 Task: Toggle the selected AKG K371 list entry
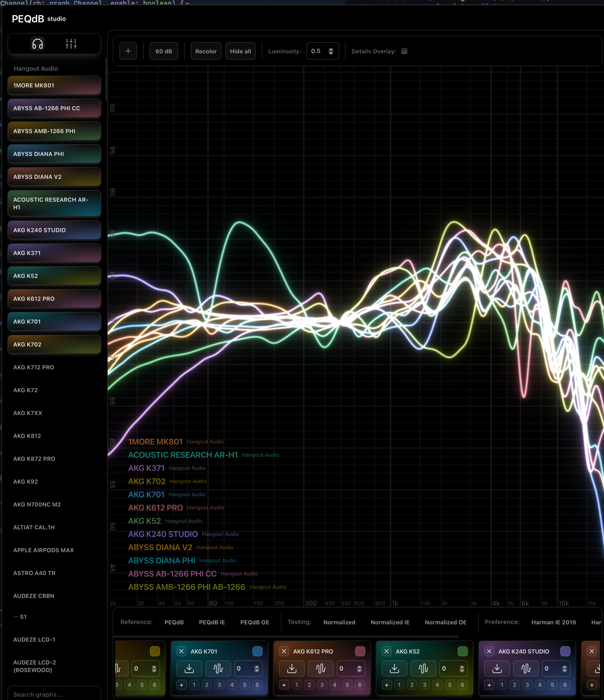tap(54, 253)
